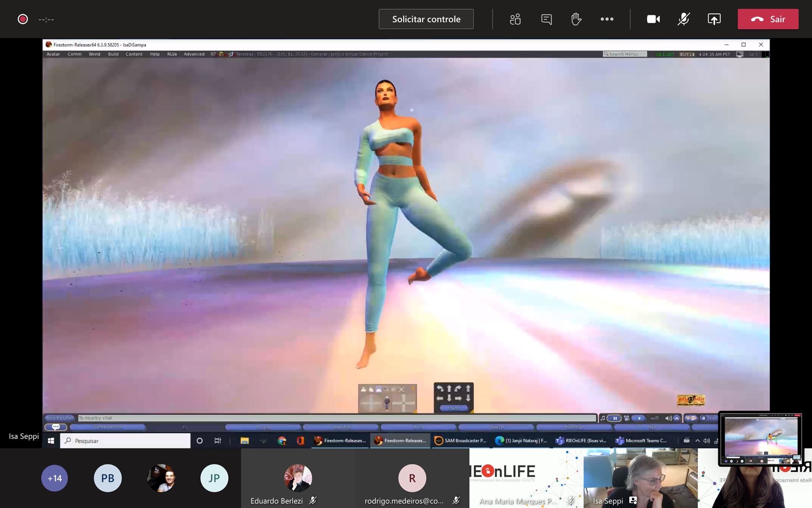Click strafe right arrow in movement panel
This screenshot has height=508, width=812.
click(458, 398)
